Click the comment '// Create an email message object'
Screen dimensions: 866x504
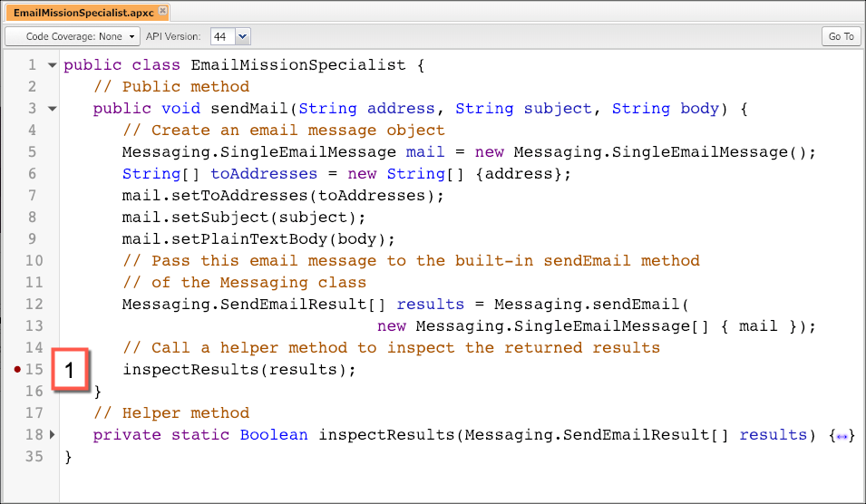coord(283,131)
